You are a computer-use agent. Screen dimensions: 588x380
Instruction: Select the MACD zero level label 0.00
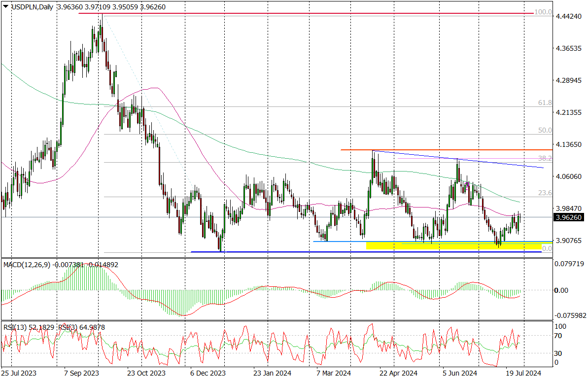(561, 290)
